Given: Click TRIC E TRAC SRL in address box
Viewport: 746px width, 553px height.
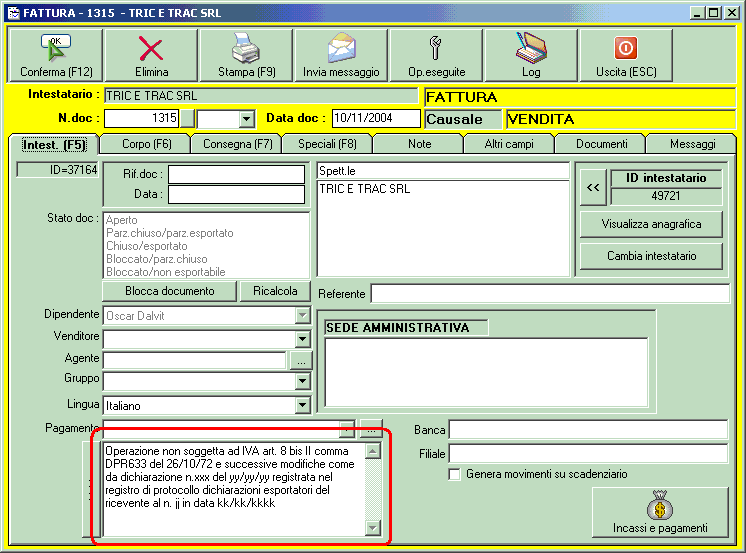Looking at the screenshot, I should (x=364, y=189).
